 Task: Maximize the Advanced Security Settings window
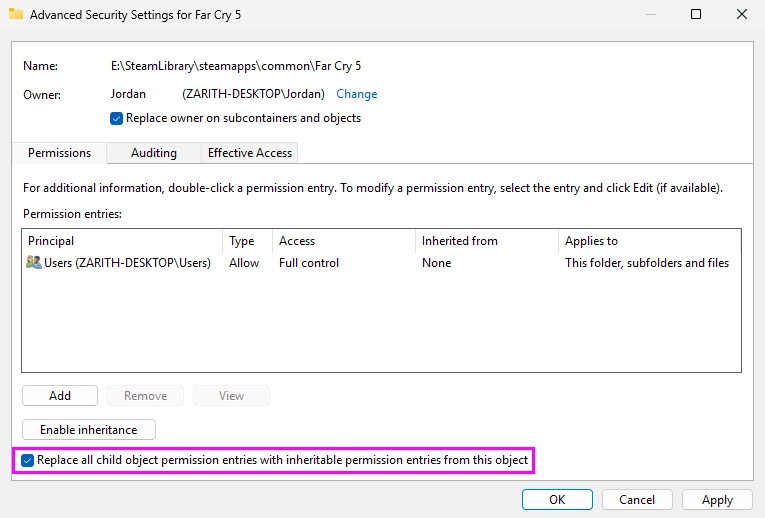pos(696,14)
